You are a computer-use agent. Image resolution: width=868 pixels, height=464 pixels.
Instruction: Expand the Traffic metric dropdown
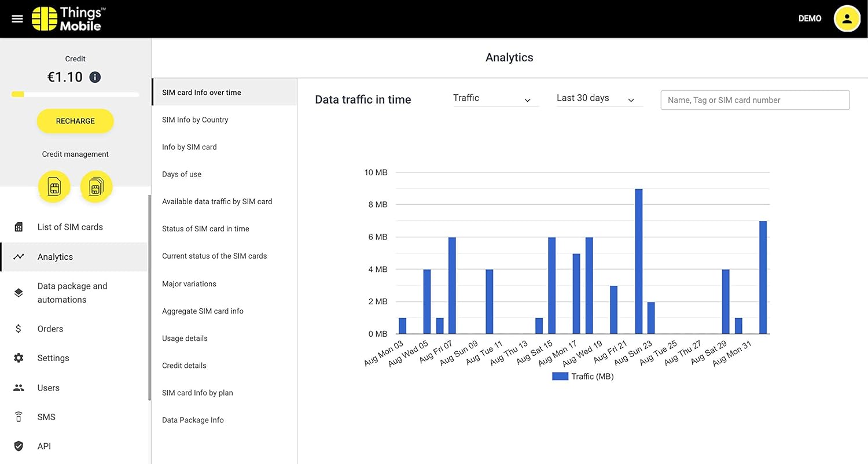tap(495, 99)
